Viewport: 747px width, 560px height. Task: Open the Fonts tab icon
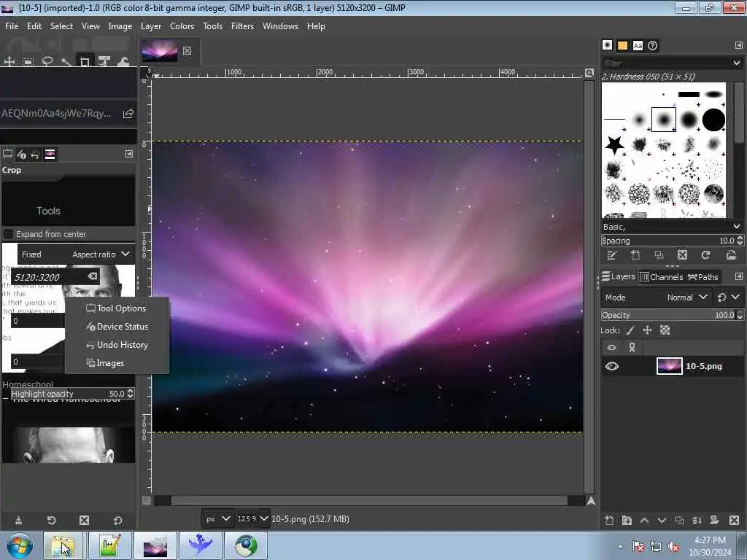pos(638,45)
